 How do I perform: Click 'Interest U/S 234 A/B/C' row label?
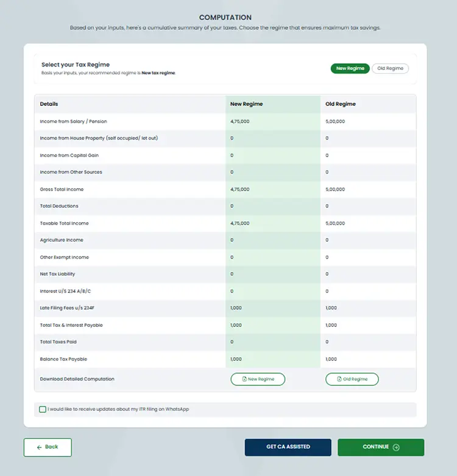[x=65, y=292]
